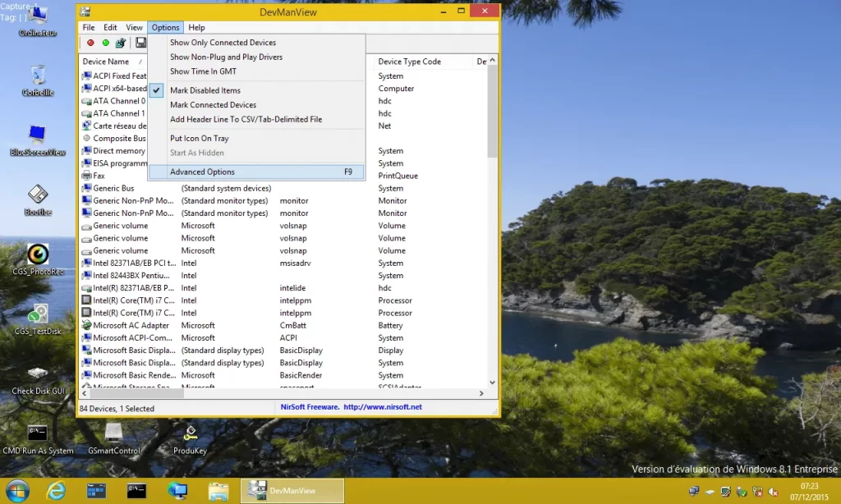Open the command prompt taskbar icon
The width and height of the screenshot is (841, 504).
tap(136, 491)
